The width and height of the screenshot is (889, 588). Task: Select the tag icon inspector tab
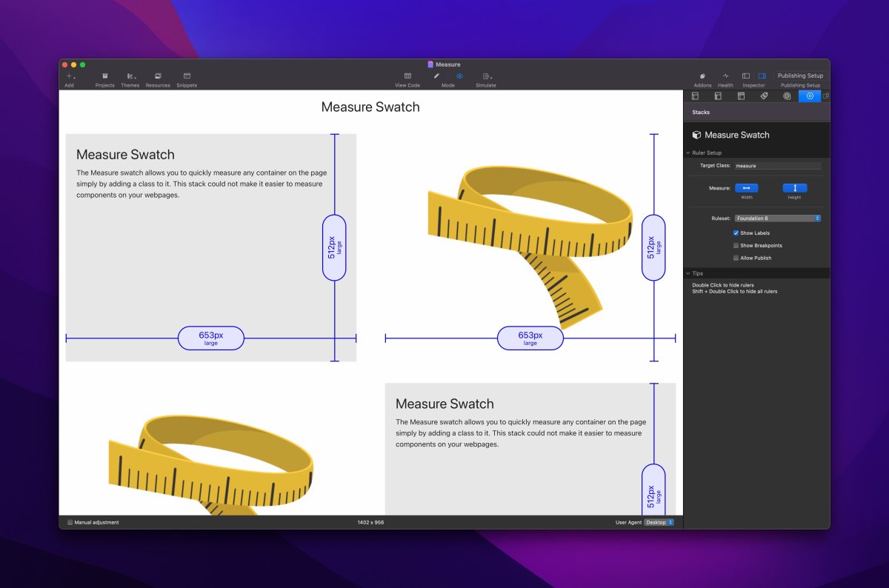click(764, 96)
